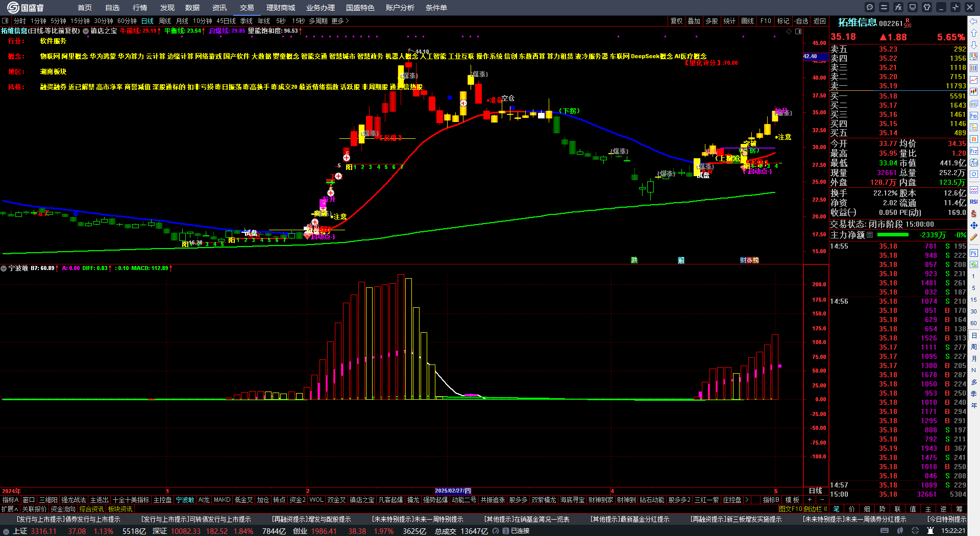Open the 指标B template dropdown
The image size is (980, 536).
(x=771, y=500)
